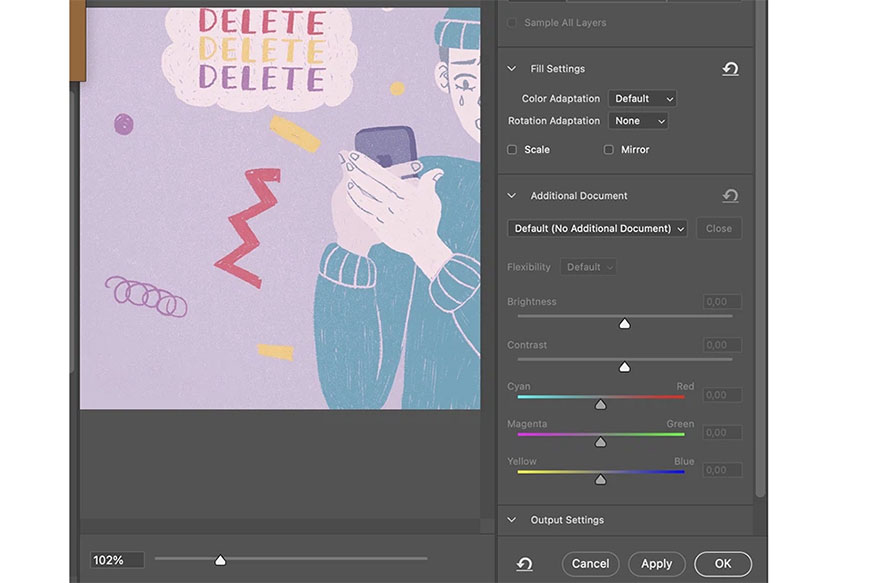Click the Cyan-Red value field

[722, 395]
